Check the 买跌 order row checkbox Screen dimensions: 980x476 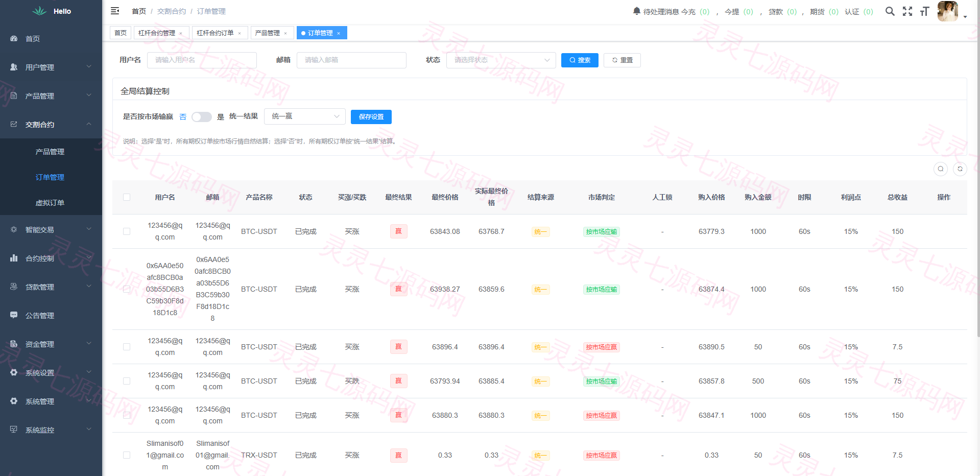[127, 381]
